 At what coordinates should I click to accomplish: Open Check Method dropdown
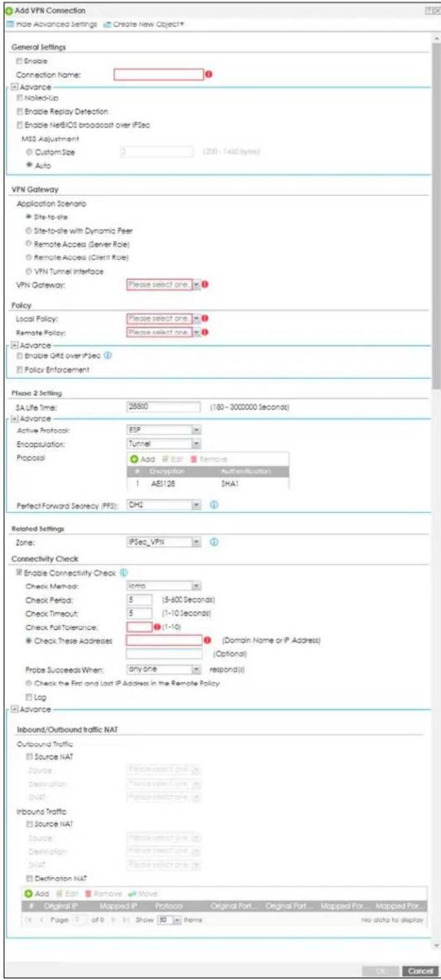196,585
